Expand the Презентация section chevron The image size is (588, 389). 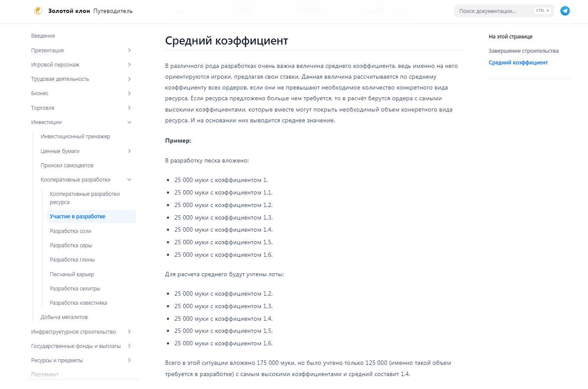129,51
